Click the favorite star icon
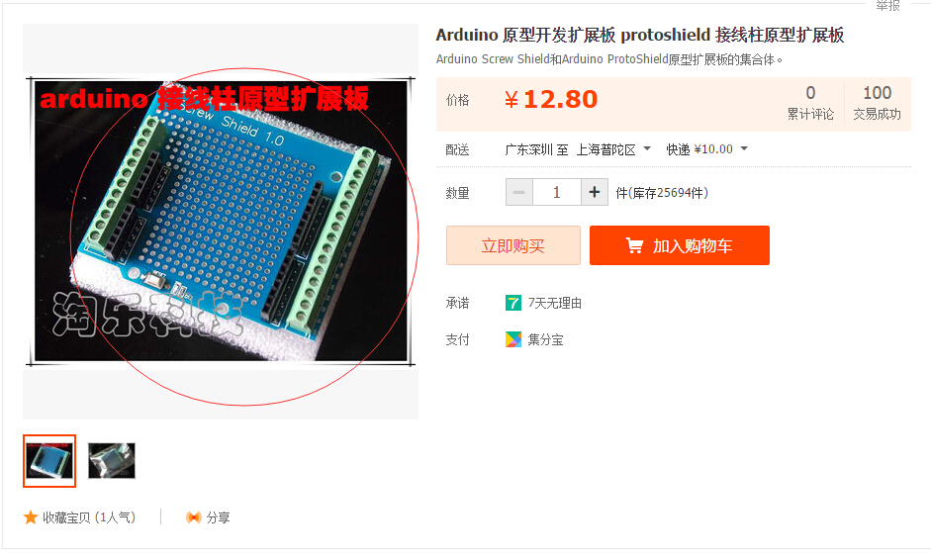 tap(31, 517)
